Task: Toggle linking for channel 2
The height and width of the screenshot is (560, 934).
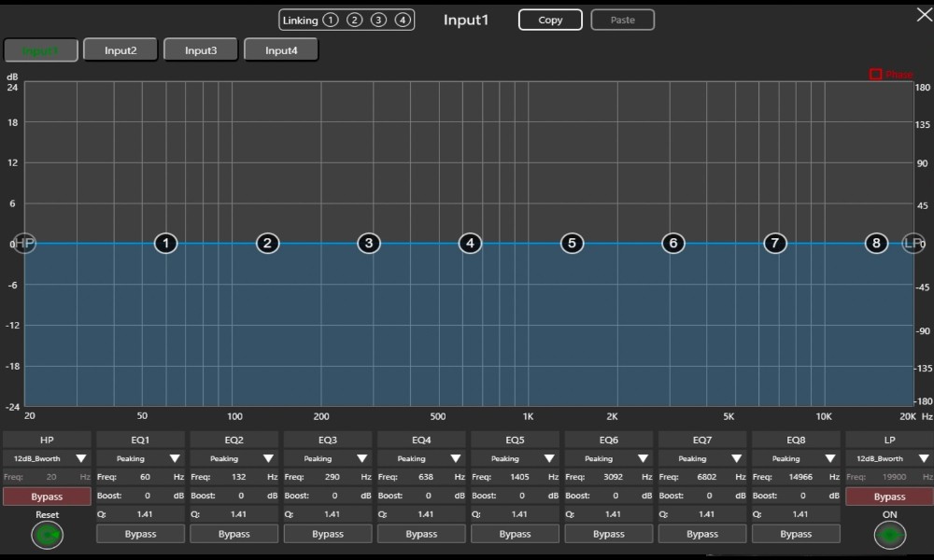Action: 354,21
